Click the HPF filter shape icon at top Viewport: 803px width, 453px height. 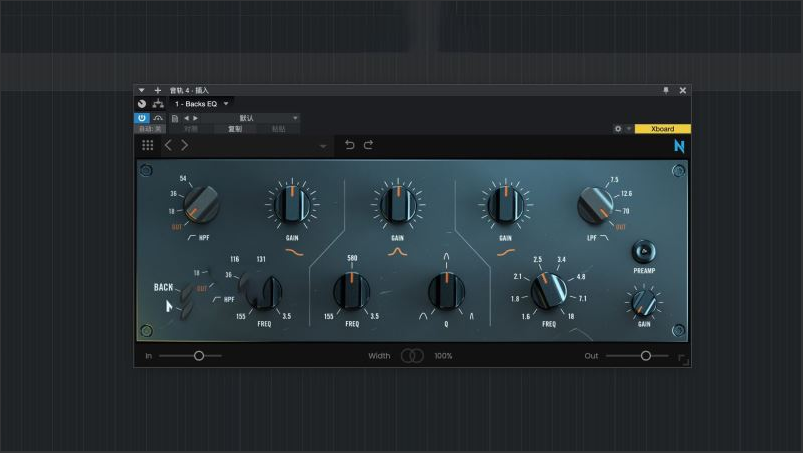pos(192,238)
